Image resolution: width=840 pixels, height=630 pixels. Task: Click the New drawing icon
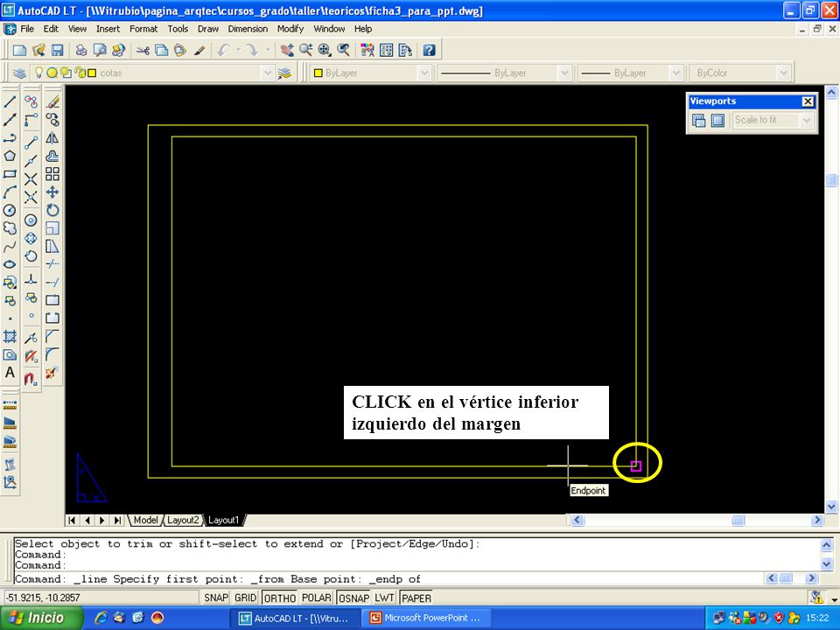point(20,51)
